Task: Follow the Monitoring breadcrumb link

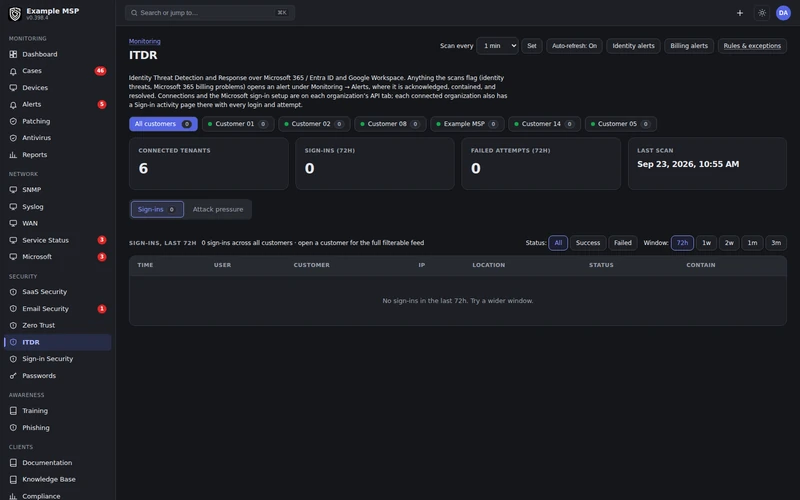Action: tap(144, 41)
